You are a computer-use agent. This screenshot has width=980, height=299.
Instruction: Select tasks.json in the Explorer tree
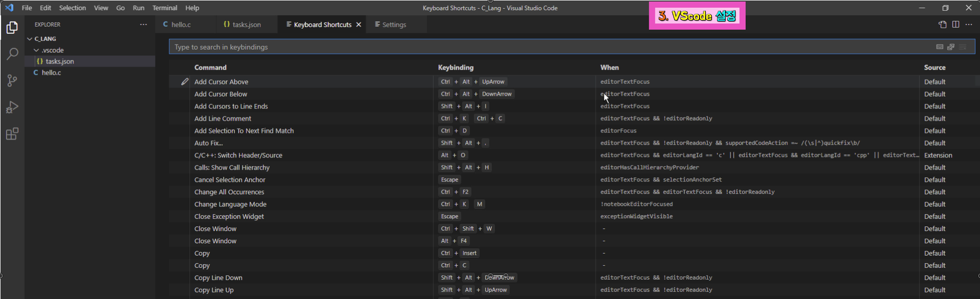90,61
